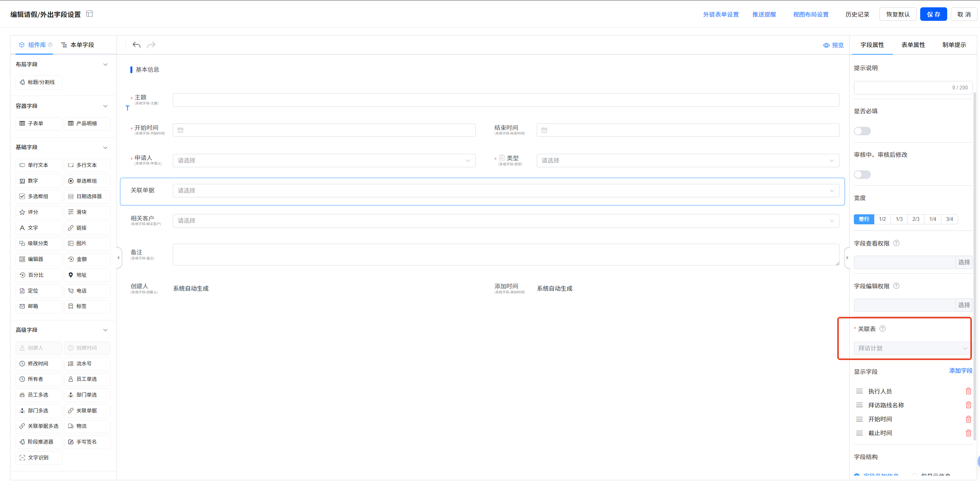980x488 pixels.
Task: Select the 1/2 width option
Action: [882, 219]
